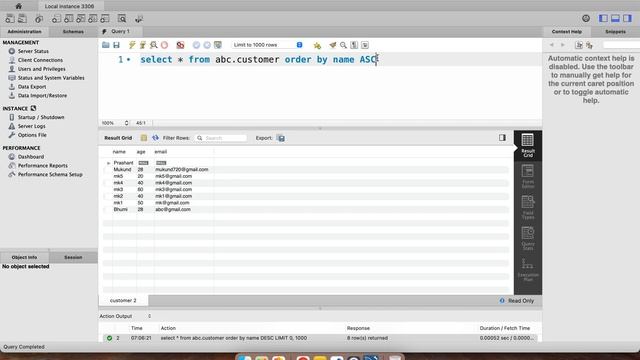Screen dimensions: 640x360
Task: Change editor zoom level stepper
Action: 126,123
